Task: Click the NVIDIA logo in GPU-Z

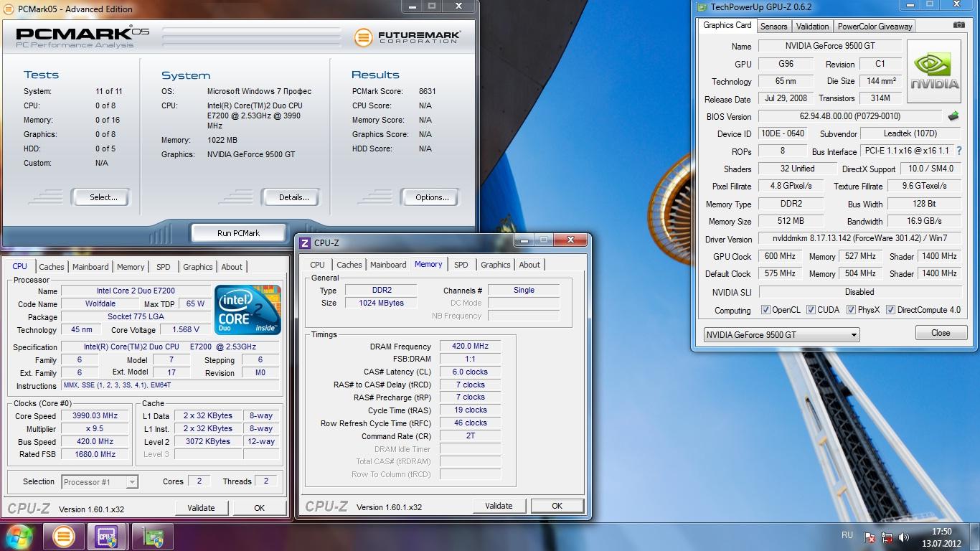Action: coord(935,71)
